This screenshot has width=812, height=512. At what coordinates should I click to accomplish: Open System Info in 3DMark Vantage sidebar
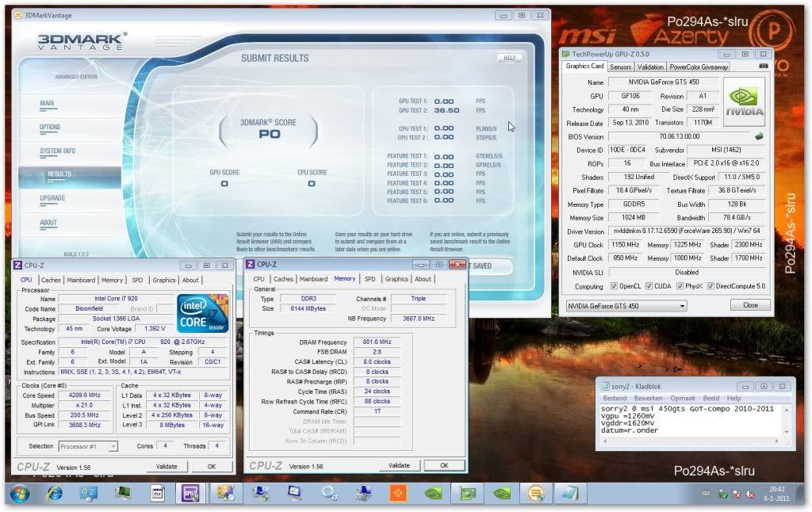point(57,151)
